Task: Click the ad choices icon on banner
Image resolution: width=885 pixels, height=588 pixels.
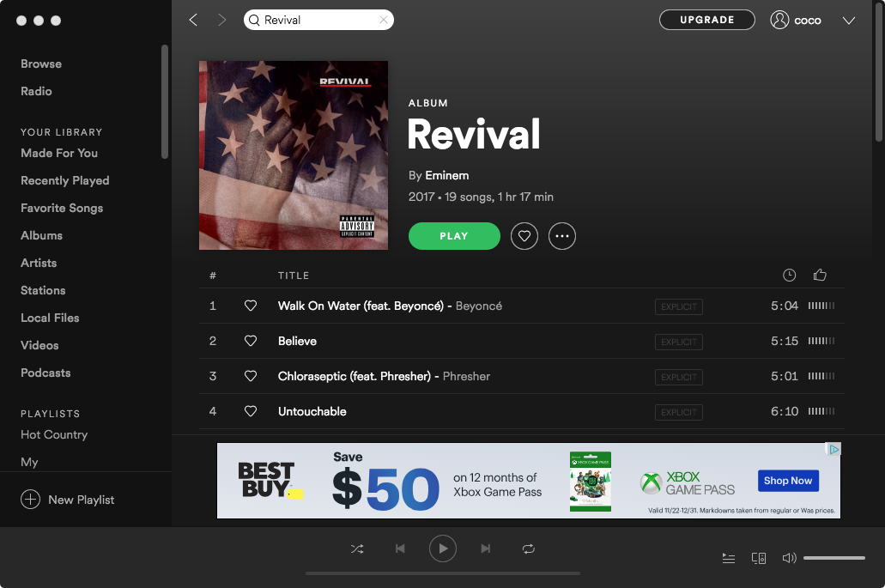Action: pyautogui.click(x=833, y=449)
